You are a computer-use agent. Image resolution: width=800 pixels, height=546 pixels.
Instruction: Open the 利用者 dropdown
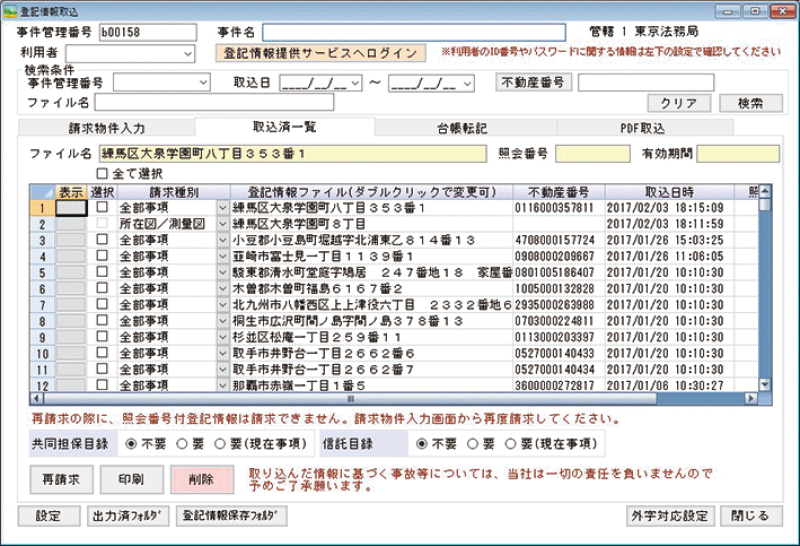tap(188, 53)
